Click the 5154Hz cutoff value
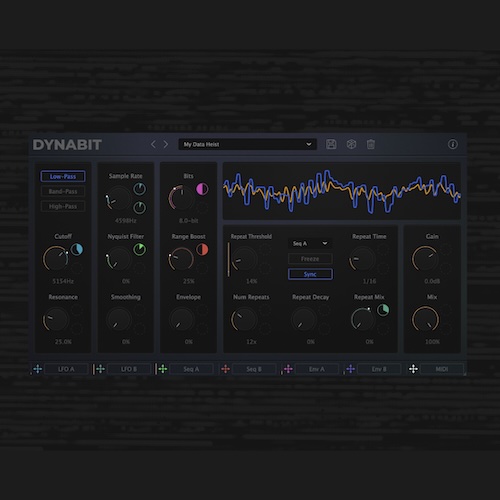 pos(63,281)
